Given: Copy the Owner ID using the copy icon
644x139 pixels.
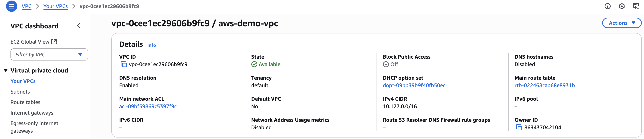Looking at the screenshot, I should (519, 128).
